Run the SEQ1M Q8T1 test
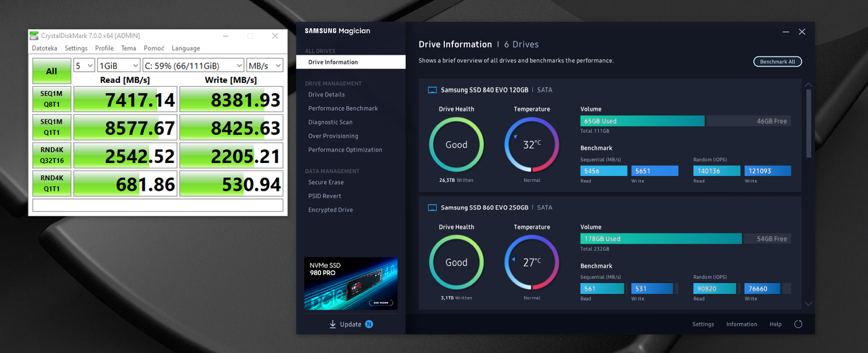This screenshot has height=353, width=868. [x=52, y=99]
